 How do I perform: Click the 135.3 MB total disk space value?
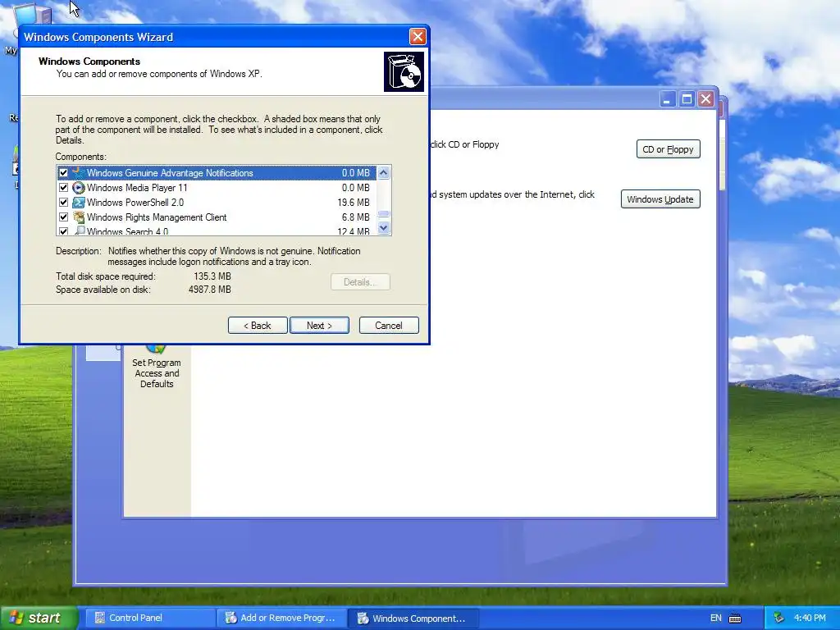pos(212,276)
